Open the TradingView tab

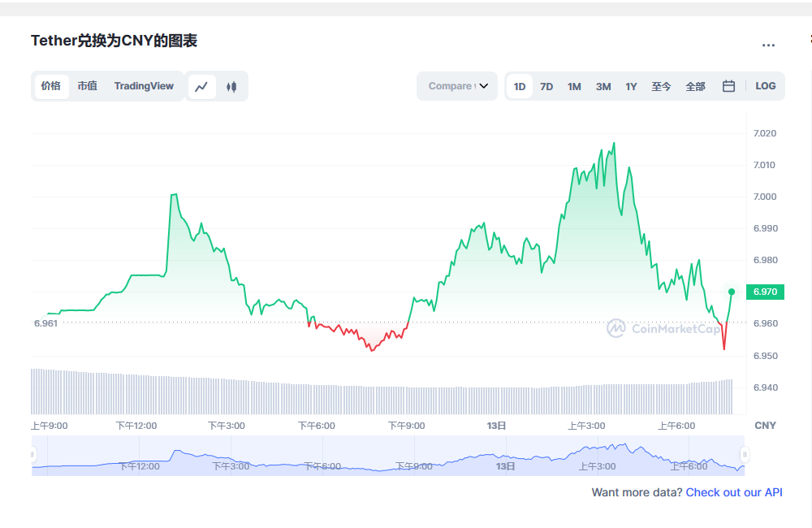[x=144, y=85]
